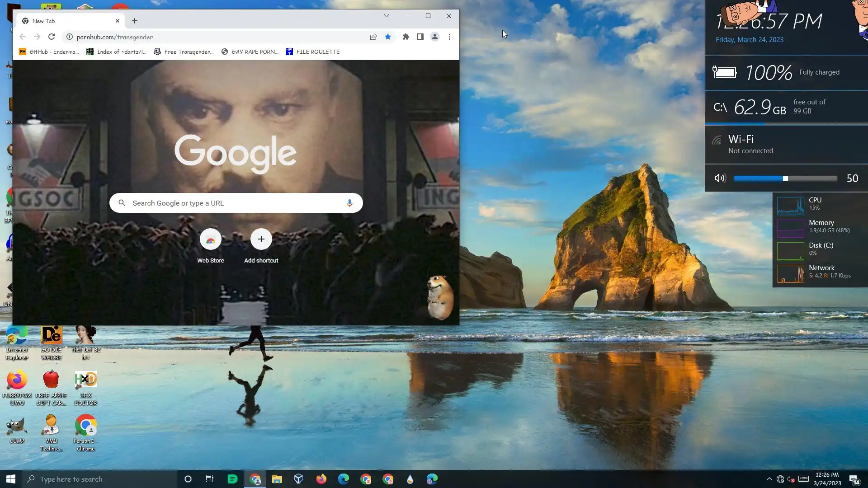
Task: Open Task View on the taskbar
Action: coord(209,479)
